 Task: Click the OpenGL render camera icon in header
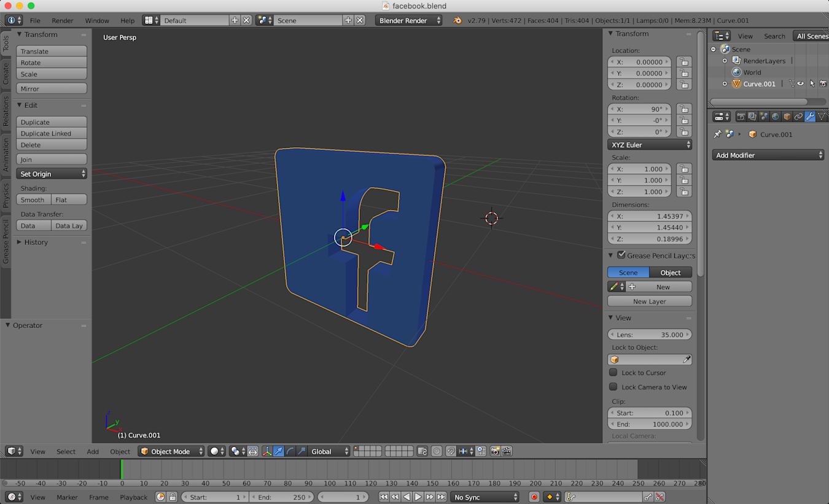[494, 451]
